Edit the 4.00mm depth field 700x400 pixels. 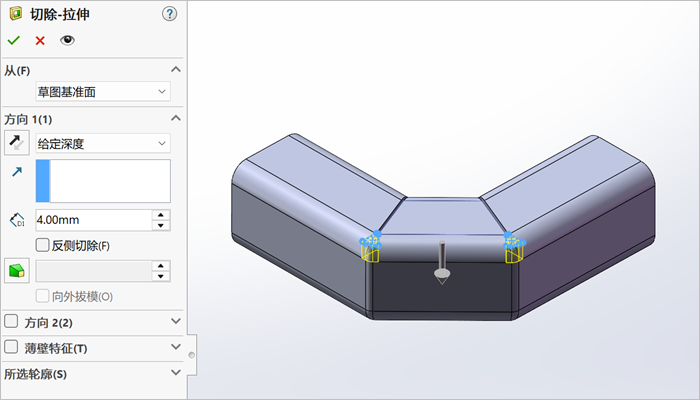point(94,220)
